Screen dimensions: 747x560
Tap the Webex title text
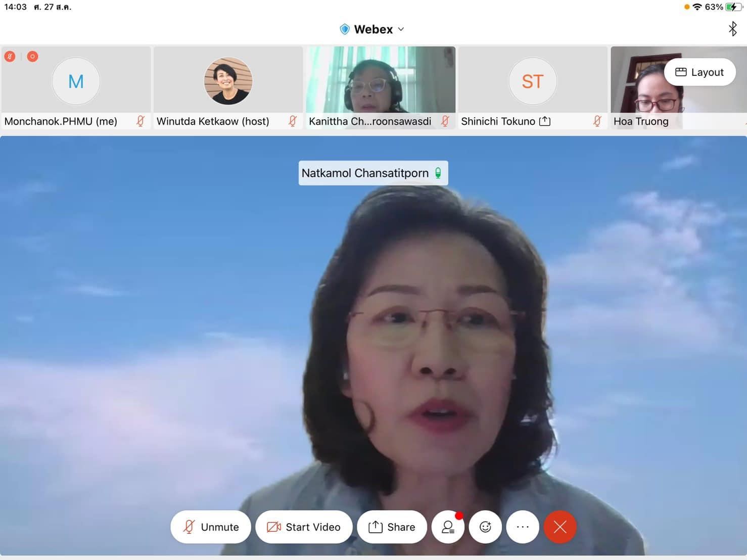373,29
